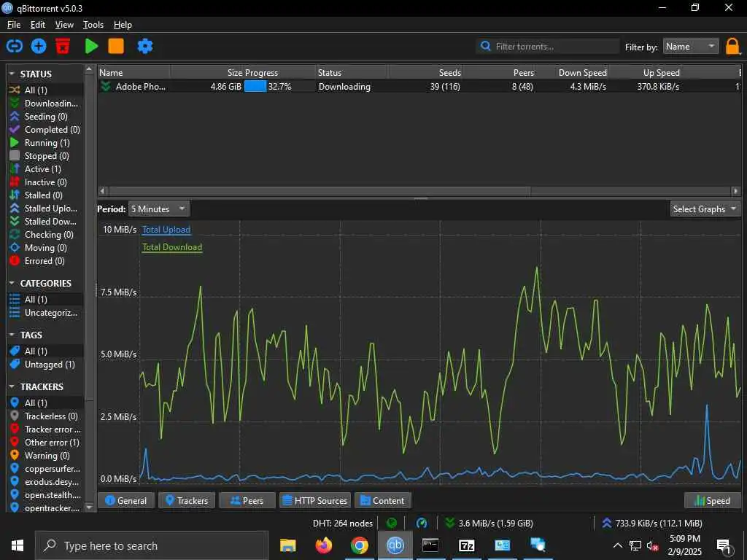Screen dimensions: 747x560
Task: Select the coppersurfer tracker entry
Action: tap(46, 469)
